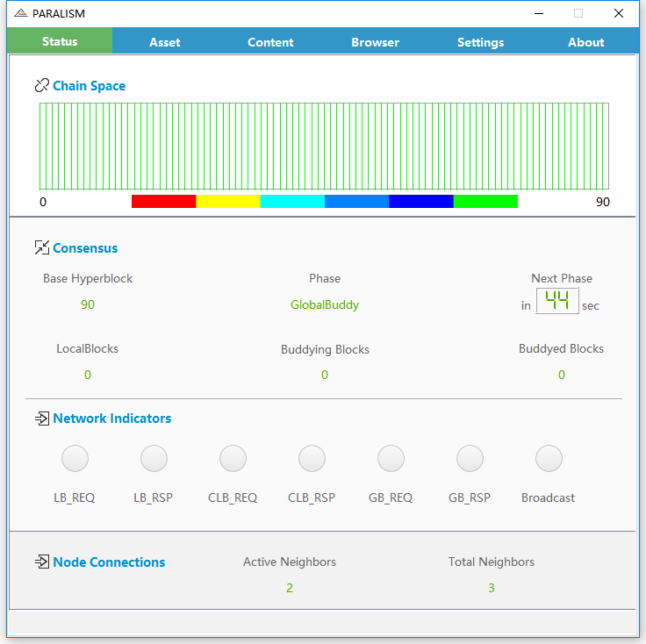Viewport: 646px width, 644px height.
Task: Click the Next Phase countdown display
Action: tap(557, 301)
